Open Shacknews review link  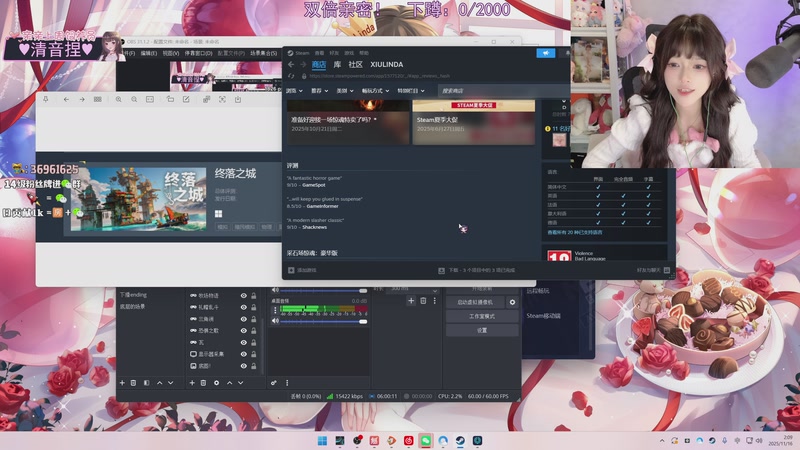click(x=314, y=227)
